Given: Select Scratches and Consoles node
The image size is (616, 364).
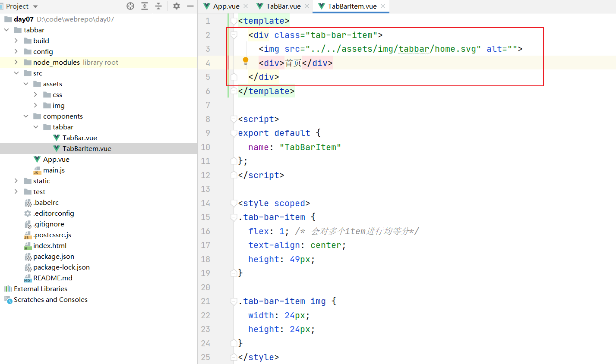Looking at the screenshot, I should pos(51,299).
